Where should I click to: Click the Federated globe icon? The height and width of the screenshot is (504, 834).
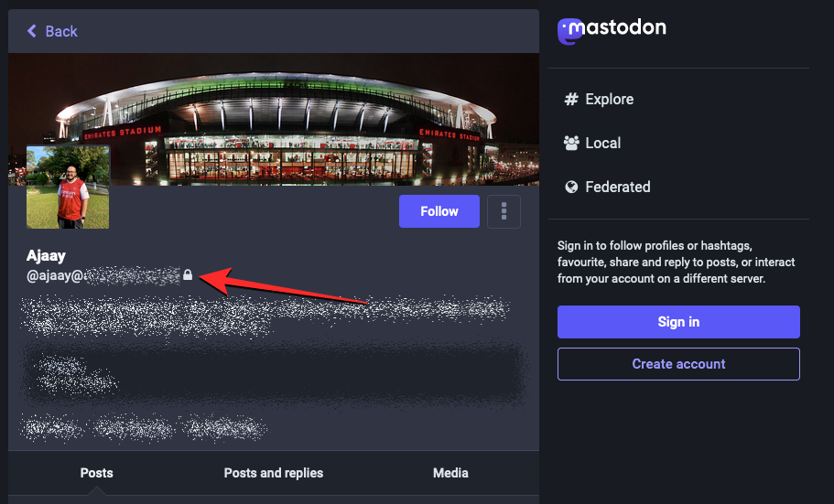[x=572, y=188]
